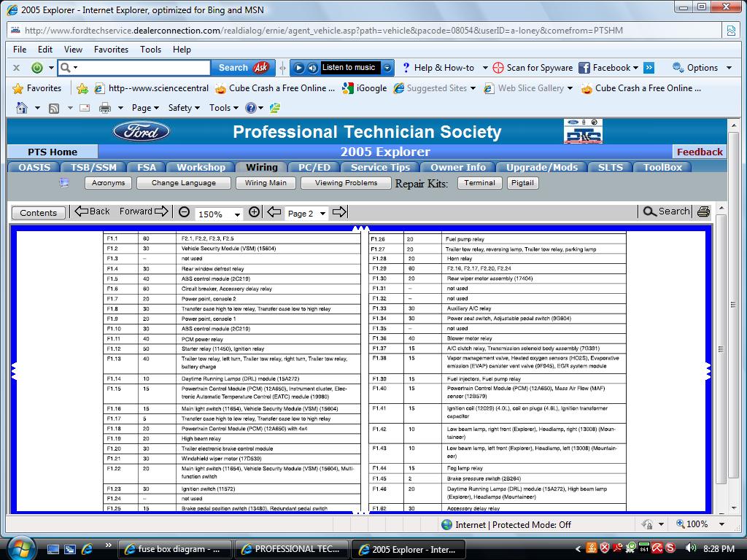The height and width of the screenshot is (560, 747).
Task: Click the Change Language button
Action: 183,183
